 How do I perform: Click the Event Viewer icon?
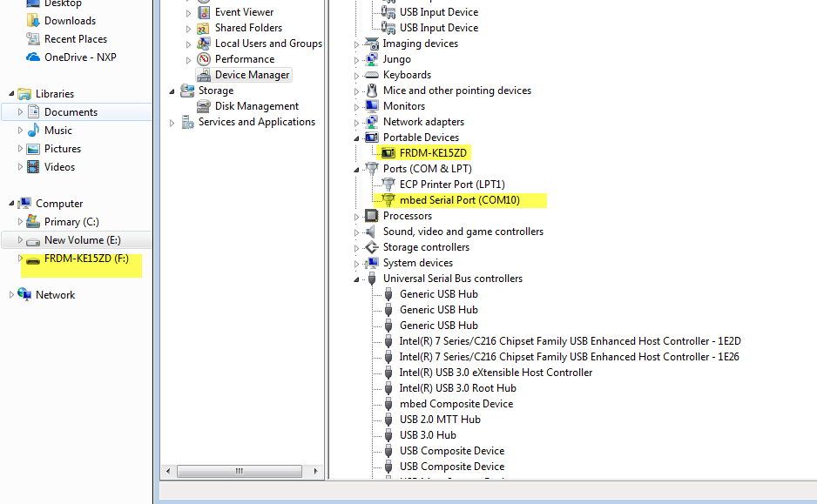(204, 12)
